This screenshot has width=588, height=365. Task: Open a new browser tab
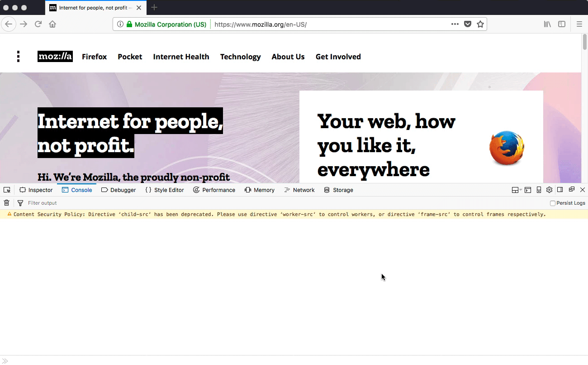(x=154, y=7)
